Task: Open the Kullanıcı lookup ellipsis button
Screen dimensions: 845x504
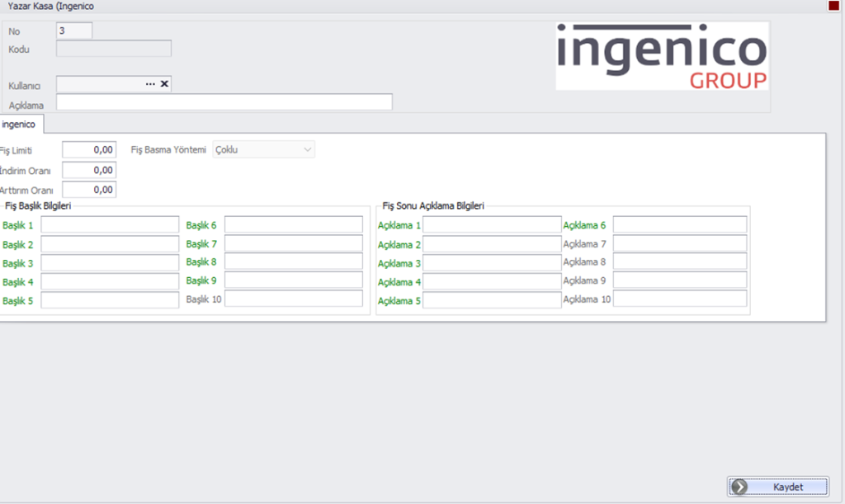Action: [150, 84]
